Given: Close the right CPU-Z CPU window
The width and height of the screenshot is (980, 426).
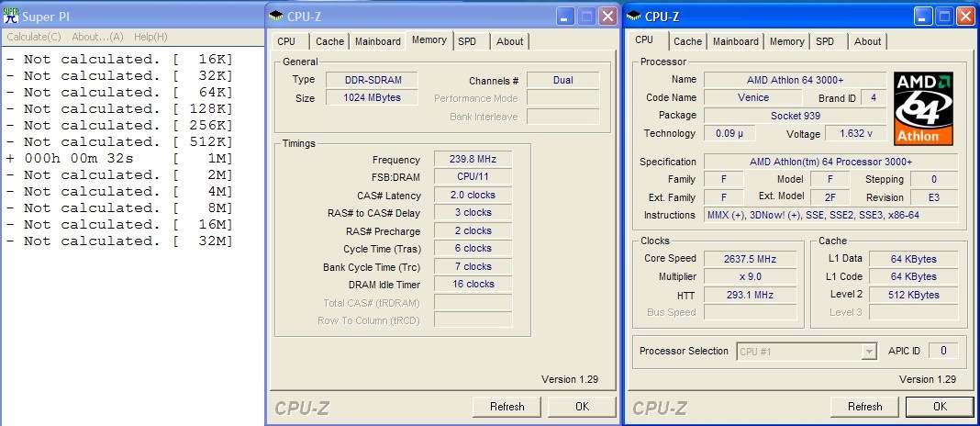Looking at the screenshot, I should pyautogui.click(x=966, y=17).
